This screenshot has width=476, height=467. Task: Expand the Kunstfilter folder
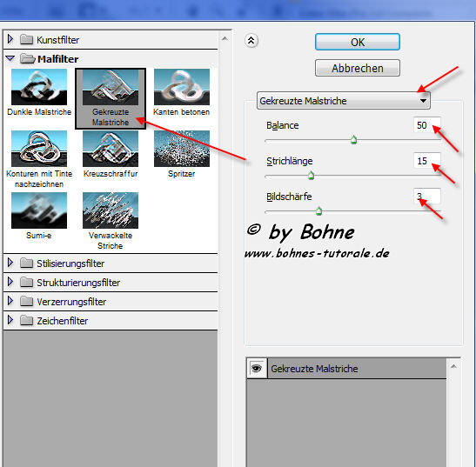(x=10, y=39)
